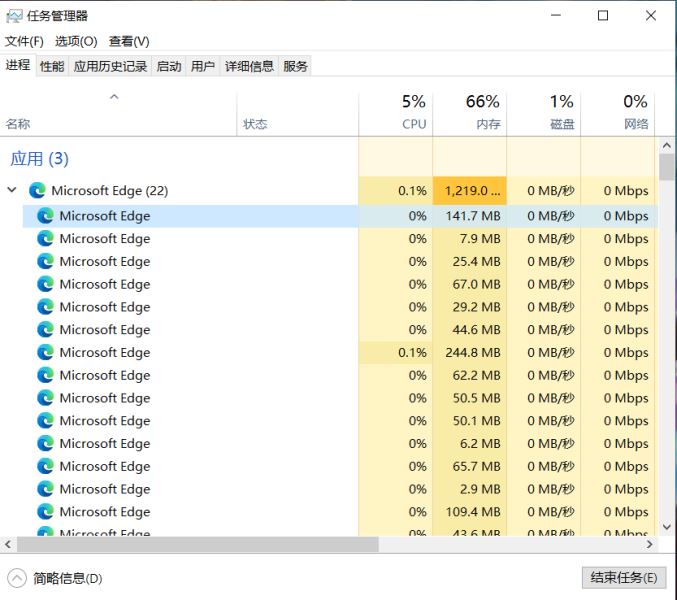
Task: Click the Edge icon in the 50.1 MB row
Action: [x=45, y=420]
